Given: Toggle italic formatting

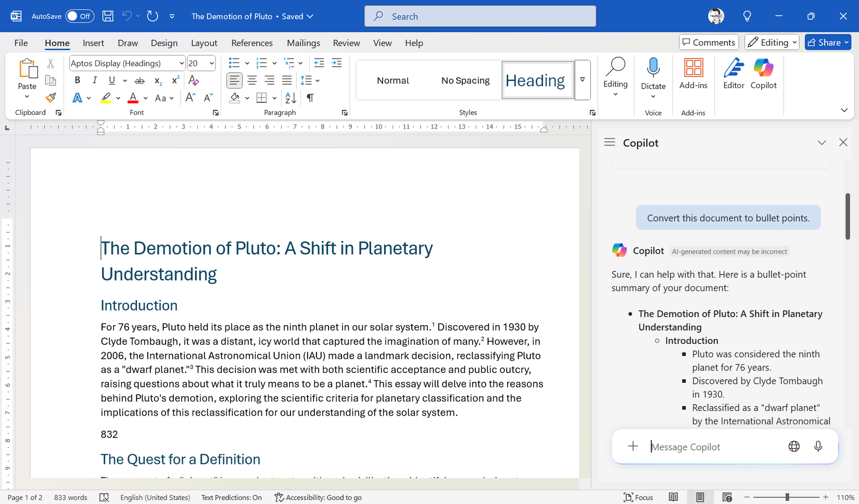Looking at the screenshot, I should pyautogui.click(x=94, y=80).
